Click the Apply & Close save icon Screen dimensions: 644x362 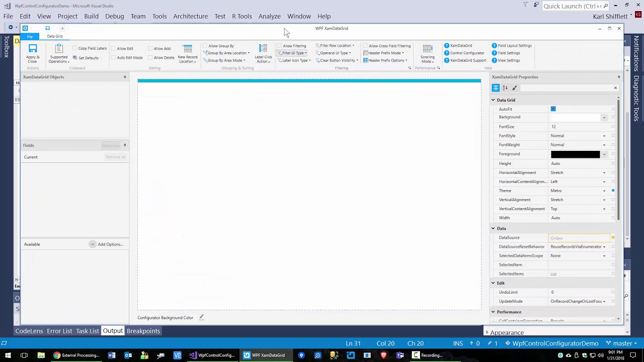[x=33, y=48]
